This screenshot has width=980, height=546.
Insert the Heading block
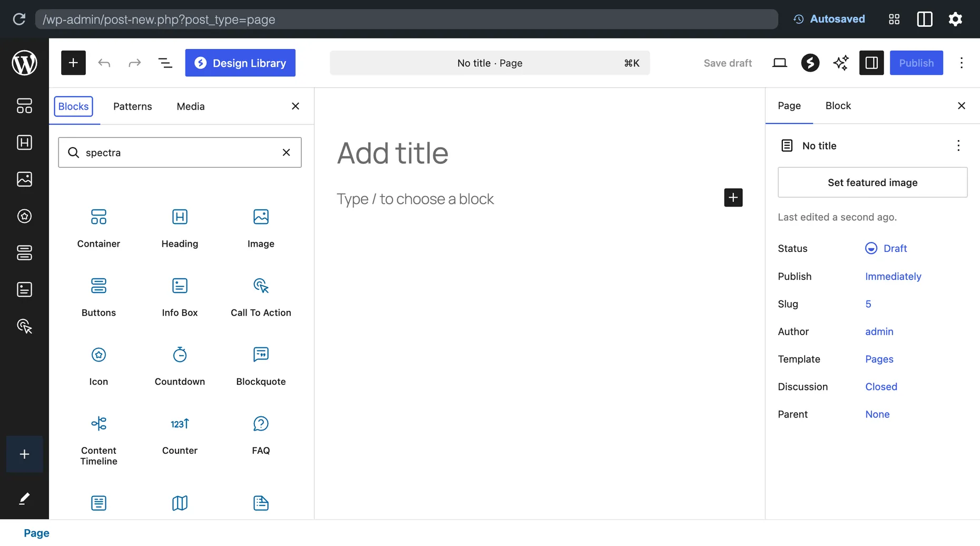click(180, 228)
